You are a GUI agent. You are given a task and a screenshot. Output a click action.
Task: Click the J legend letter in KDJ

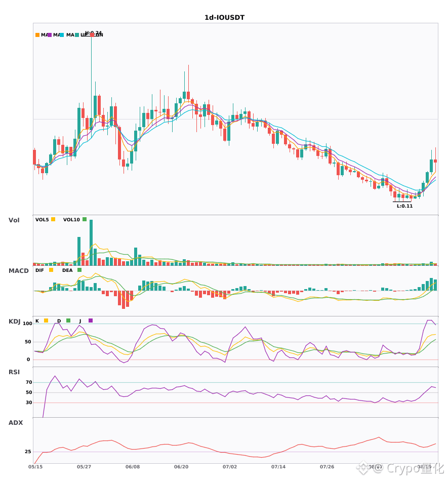(80, 321)
